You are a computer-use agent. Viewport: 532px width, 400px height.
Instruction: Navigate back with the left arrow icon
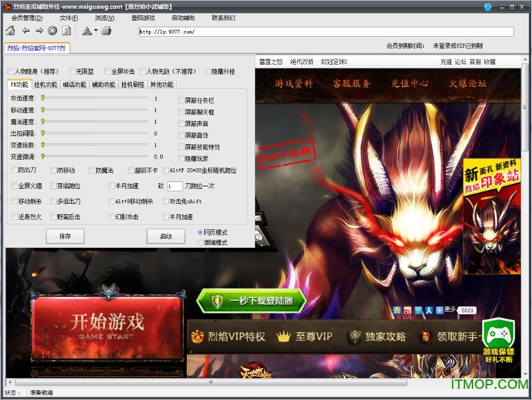click(26, 31)
